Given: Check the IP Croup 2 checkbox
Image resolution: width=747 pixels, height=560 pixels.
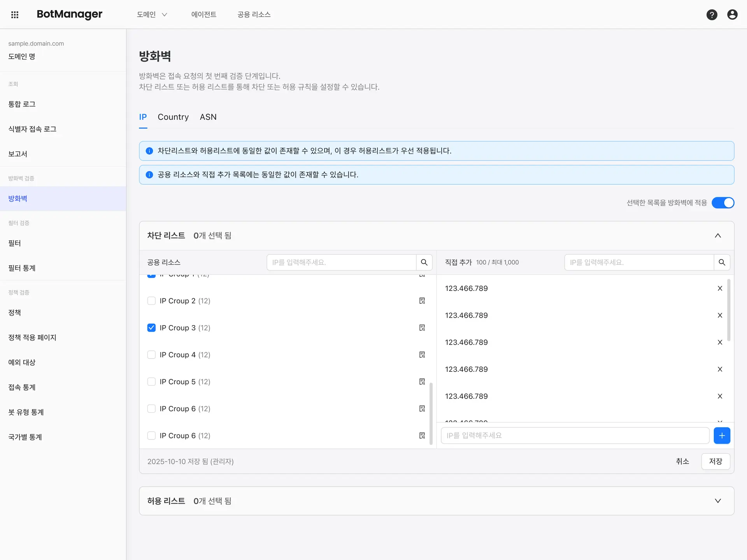Looking at the screenshot, I should pos(151,301).
